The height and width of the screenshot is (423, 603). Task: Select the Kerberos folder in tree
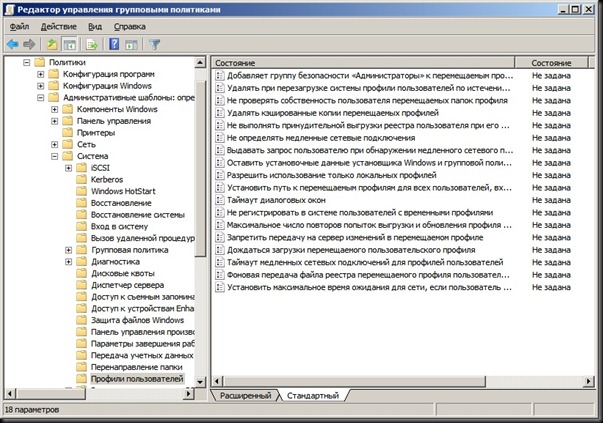[x=107, y=180]
